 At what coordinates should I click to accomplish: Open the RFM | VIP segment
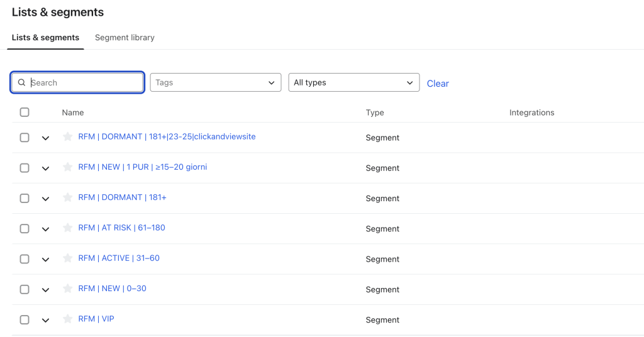(x=96, y=319)
